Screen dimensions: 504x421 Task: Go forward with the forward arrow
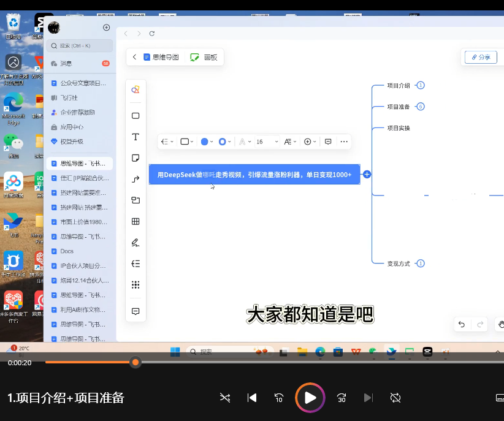139,34
